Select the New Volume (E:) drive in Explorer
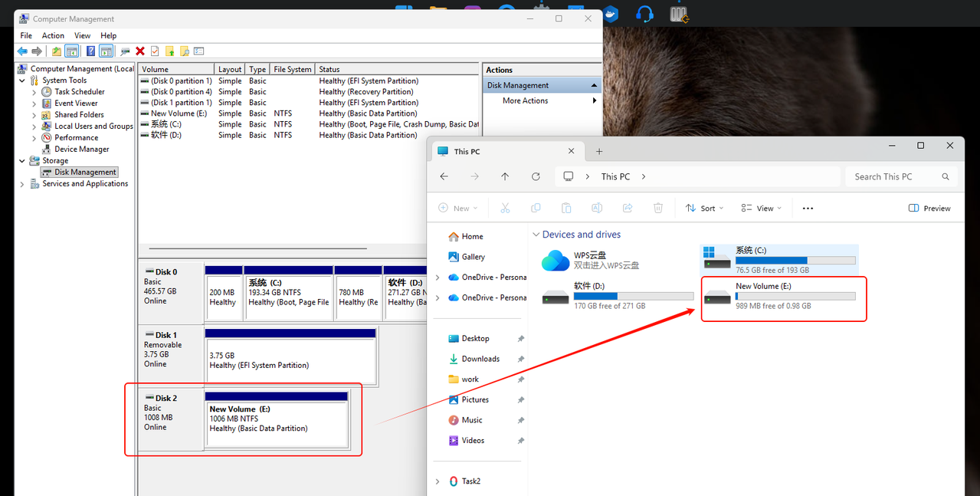The width and height of the screenshot is (980, 496). click(779, 296)
